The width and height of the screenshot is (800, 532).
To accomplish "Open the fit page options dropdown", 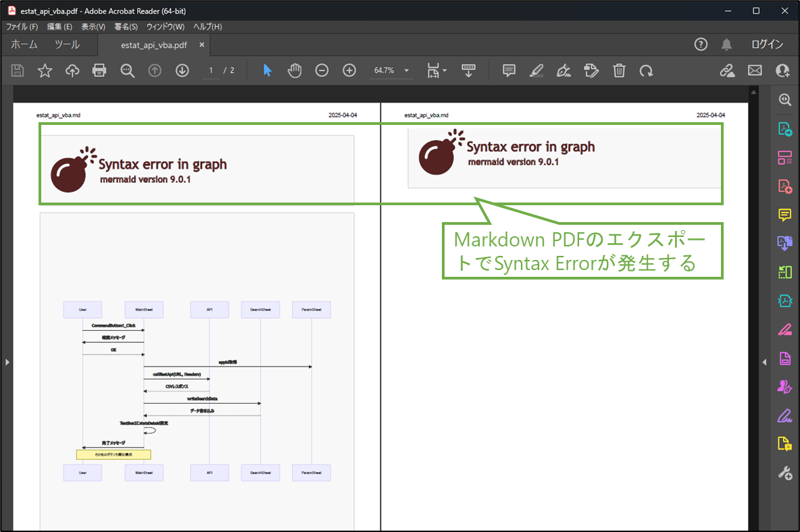I will [436, 70].
